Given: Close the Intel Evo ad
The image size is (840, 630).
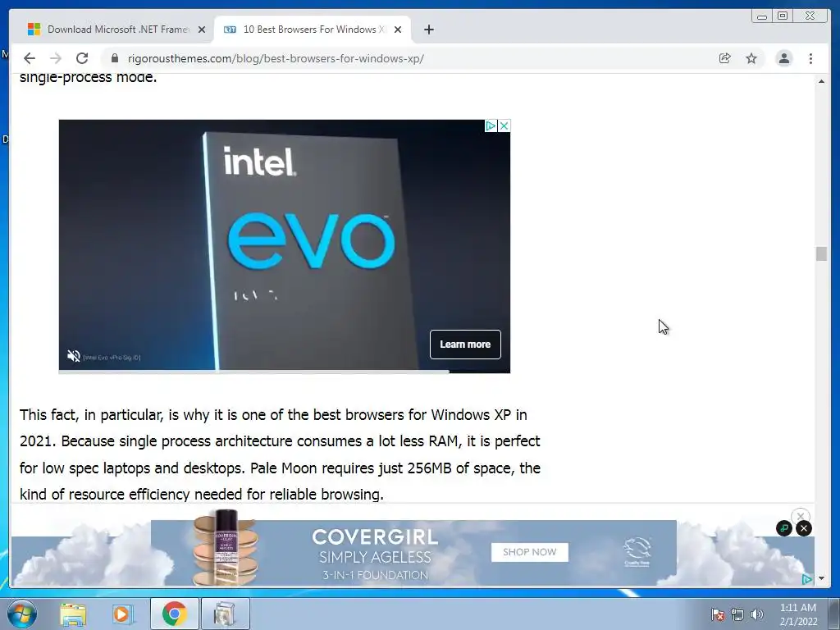Looking at the screenshot, I should (x=504, y=126).
